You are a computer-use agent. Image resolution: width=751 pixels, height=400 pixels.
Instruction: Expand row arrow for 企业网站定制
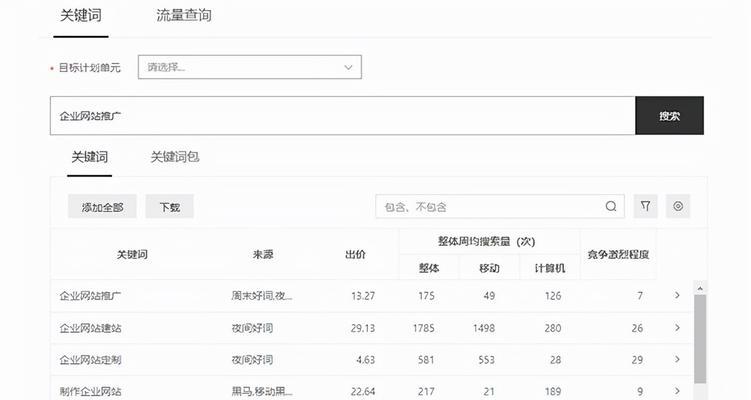click(677, 359)
